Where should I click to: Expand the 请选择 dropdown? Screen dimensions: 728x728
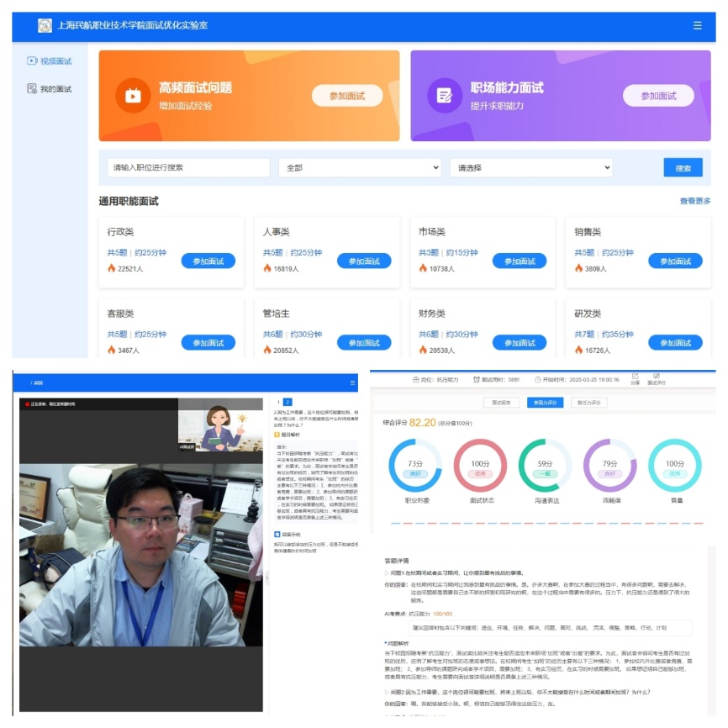(530, 167)
